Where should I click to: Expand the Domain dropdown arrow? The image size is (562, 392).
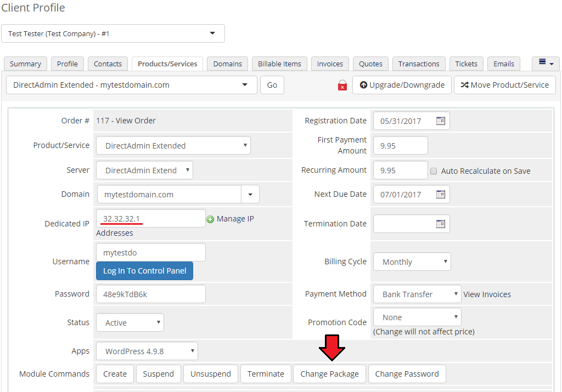pyautogui.click(x=250, y=195)
